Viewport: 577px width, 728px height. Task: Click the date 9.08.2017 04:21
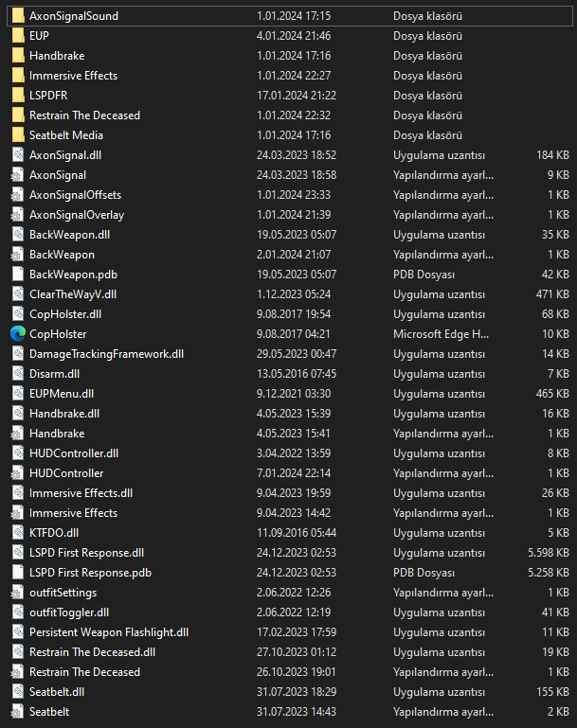(x=294, y=334)
